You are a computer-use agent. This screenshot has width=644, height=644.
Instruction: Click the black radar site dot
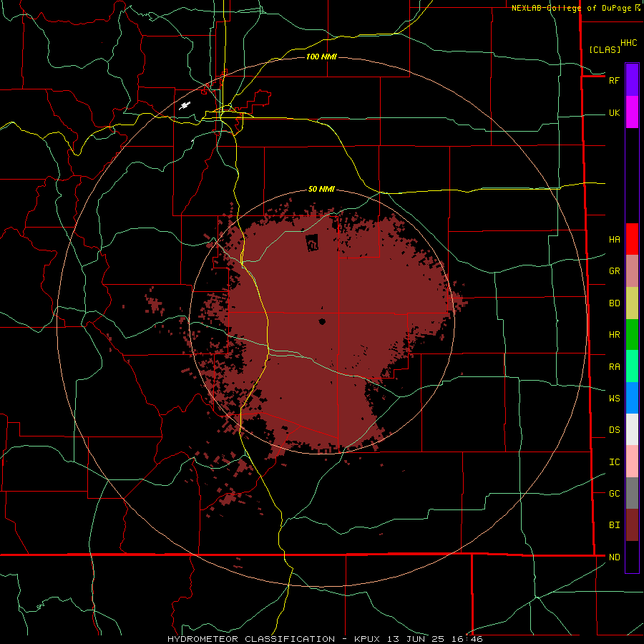[322, 321]
